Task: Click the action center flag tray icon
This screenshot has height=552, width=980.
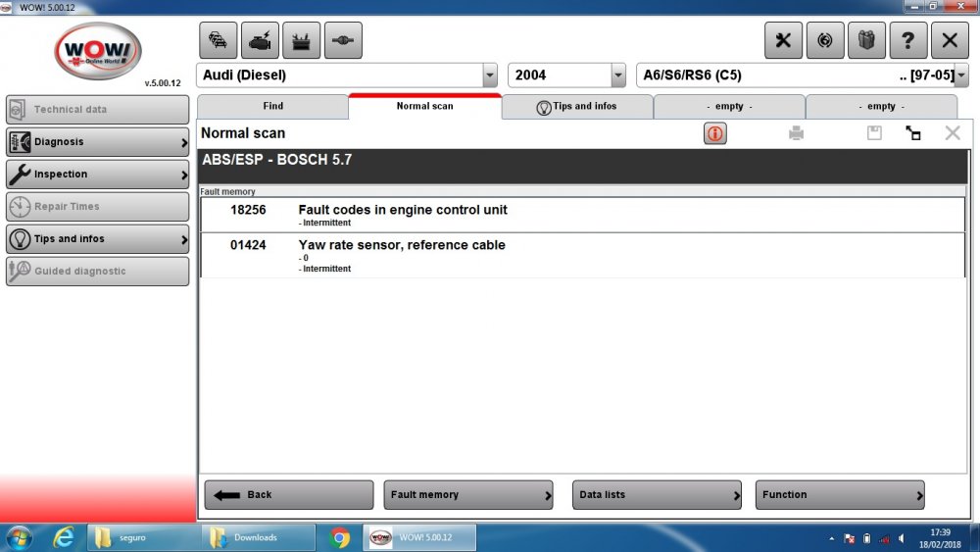Action: coord(850,538)
